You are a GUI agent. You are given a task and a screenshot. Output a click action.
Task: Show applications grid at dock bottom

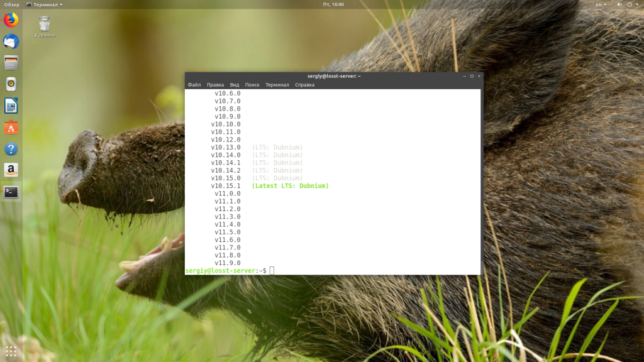(x=11, y=351)
